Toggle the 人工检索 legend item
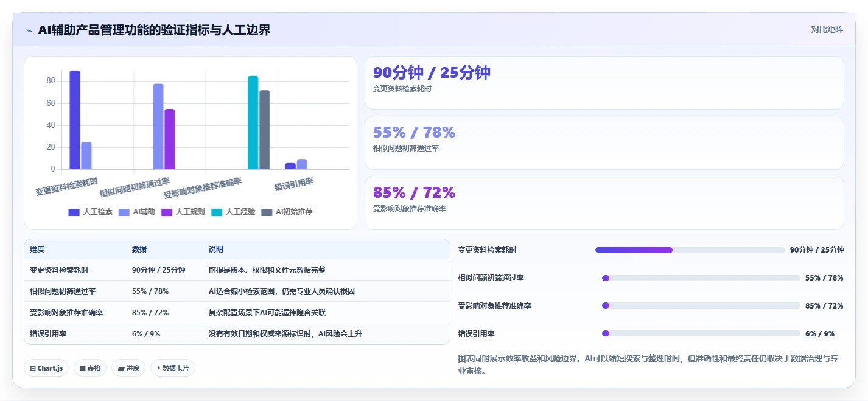Image resolution: width=868 pixels, height=401 pixels. click(x=90, y=212)
